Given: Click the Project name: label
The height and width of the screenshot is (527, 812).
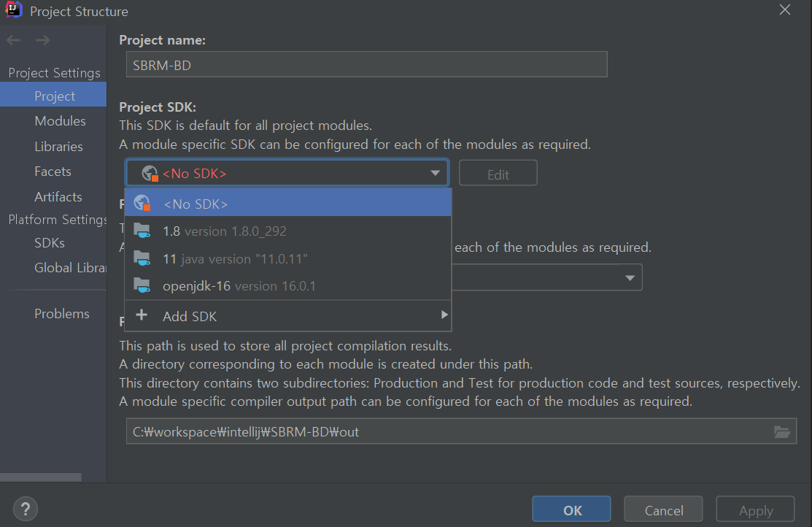Looking at the screenshot, I should pyautogui.click(x=162, y=40).
